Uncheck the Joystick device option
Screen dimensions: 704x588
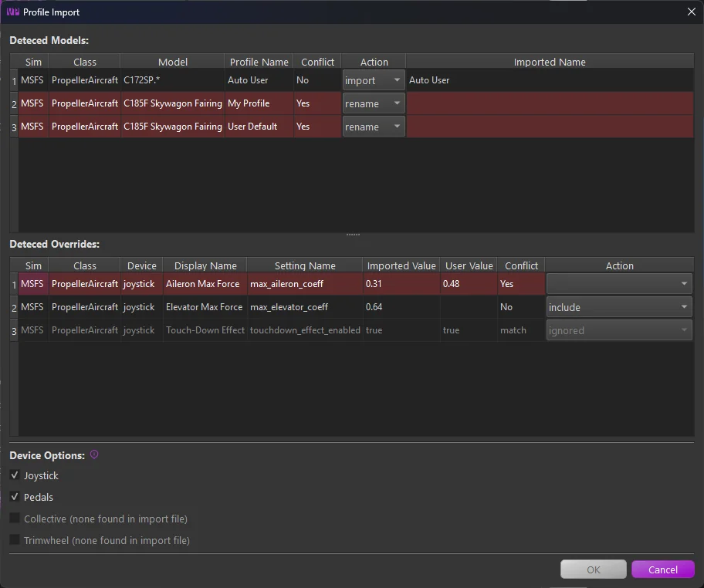coord(15,475)
